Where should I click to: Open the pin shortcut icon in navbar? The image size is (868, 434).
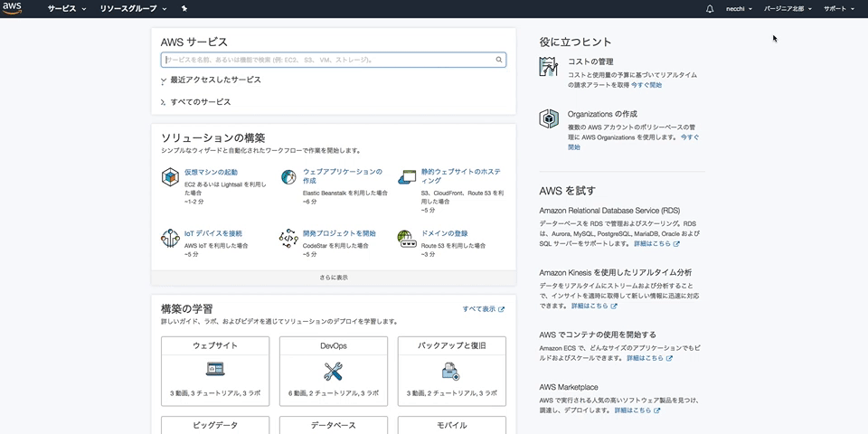click(184, 9)
